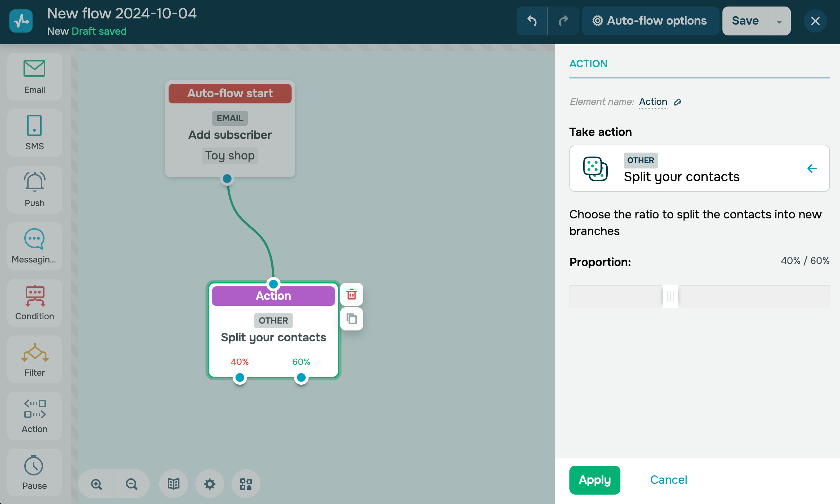The height and width of the screenshot is (504, 840).
Task: Click the 60% branch output connector
Action: coord(301,378)
